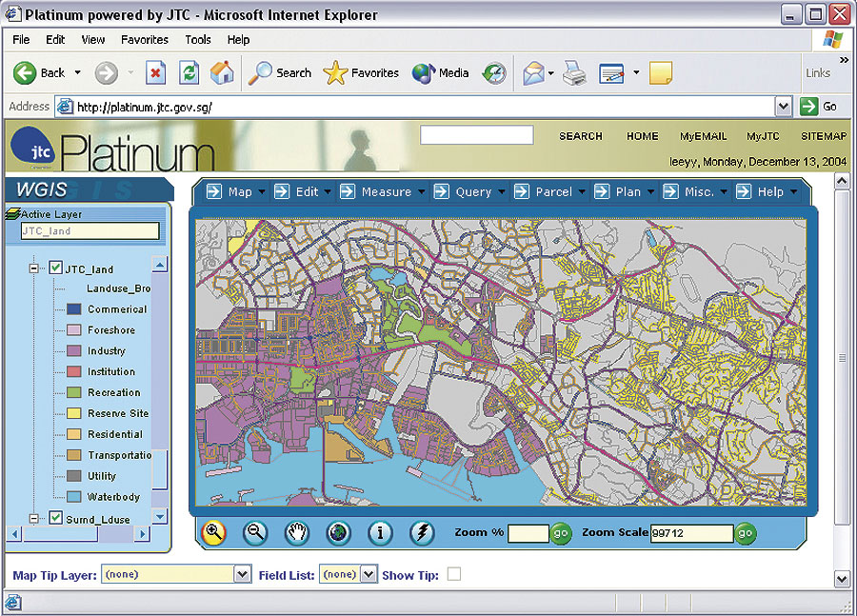The image size is (857, 616).
Task: Expand the Links toolbar chevron
Action: [844, 60]
